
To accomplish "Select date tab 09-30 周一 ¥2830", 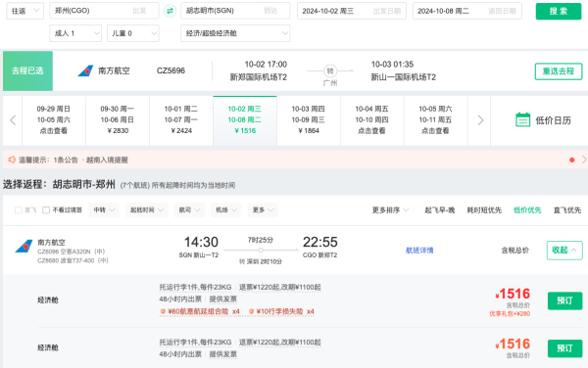I will tap(118, 120).
